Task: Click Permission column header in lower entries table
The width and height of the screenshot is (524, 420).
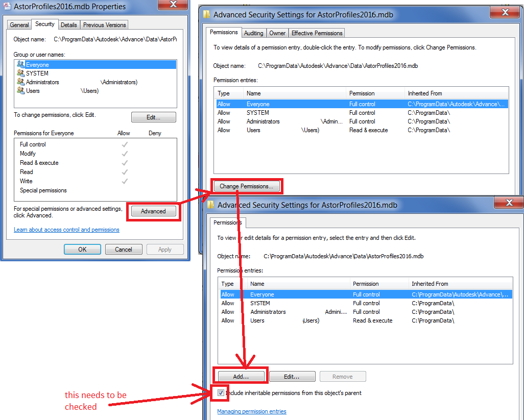Action: coord(379,283)
